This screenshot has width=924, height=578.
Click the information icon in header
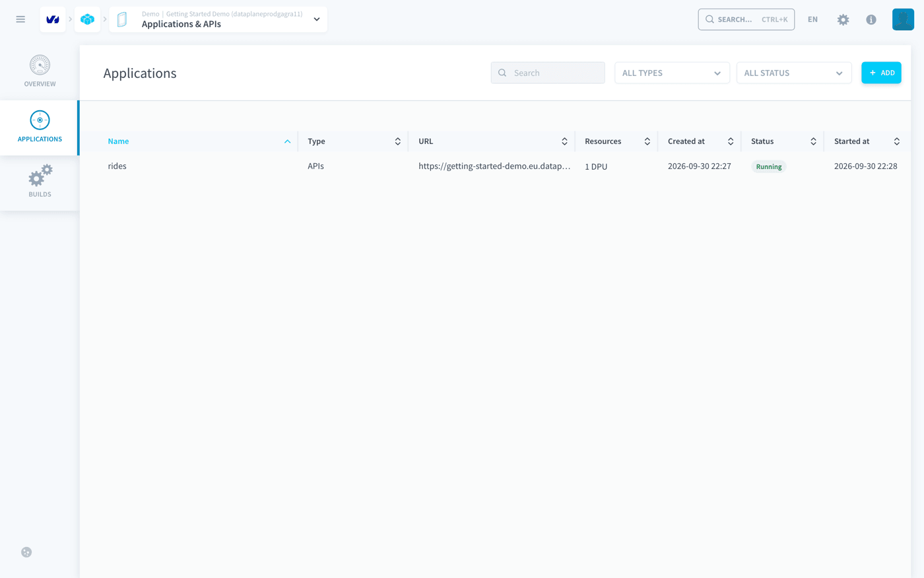coord(871,20)
